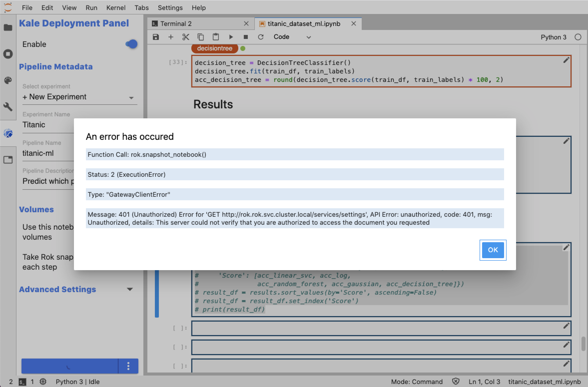This screenshot has width=588, height=387.
Task: Click the notebook vertical scrollbar thumb
Action: (583, 344)
